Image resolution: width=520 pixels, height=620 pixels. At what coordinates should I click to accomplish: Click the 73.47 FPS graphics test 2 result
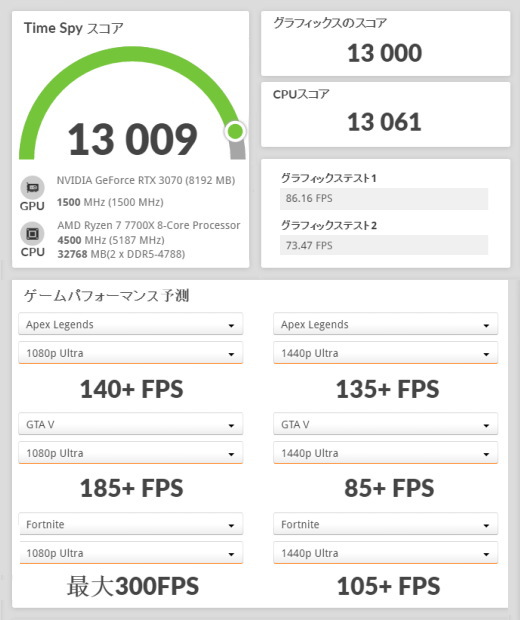(384, 246)
